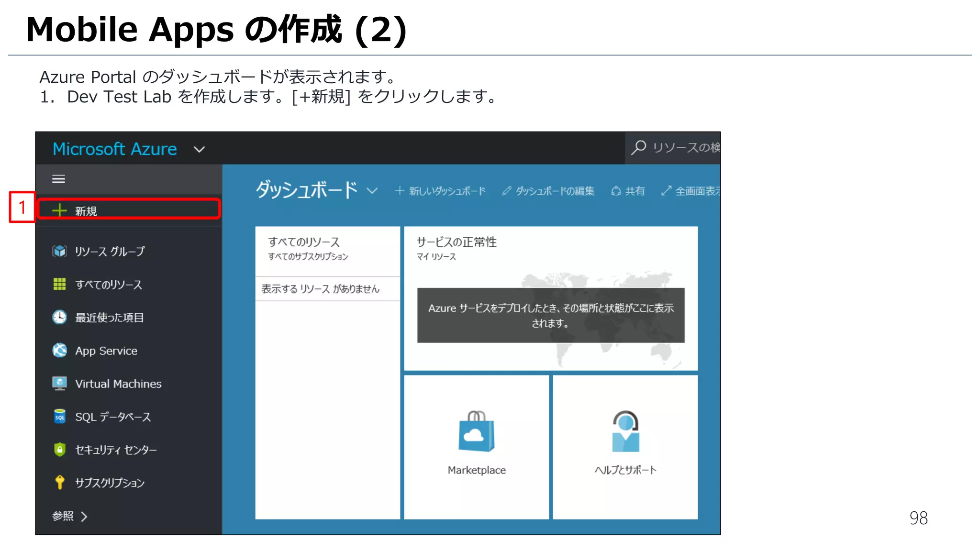This screenshot has height=551, width=980.
Task: Click the App Service globe icon
Action: [x=59, y=350]
